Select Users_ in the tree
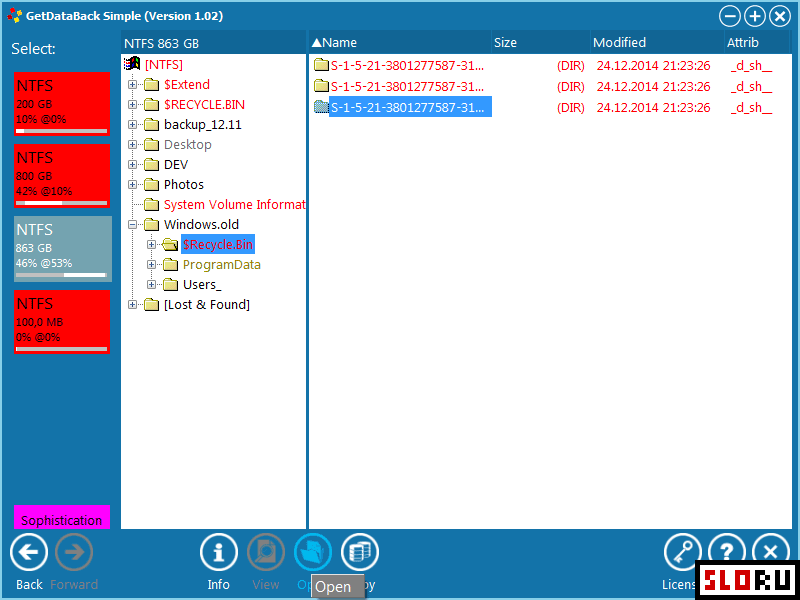Image resolution: width=800 pixels, height=600 pixels. (202, 285)
